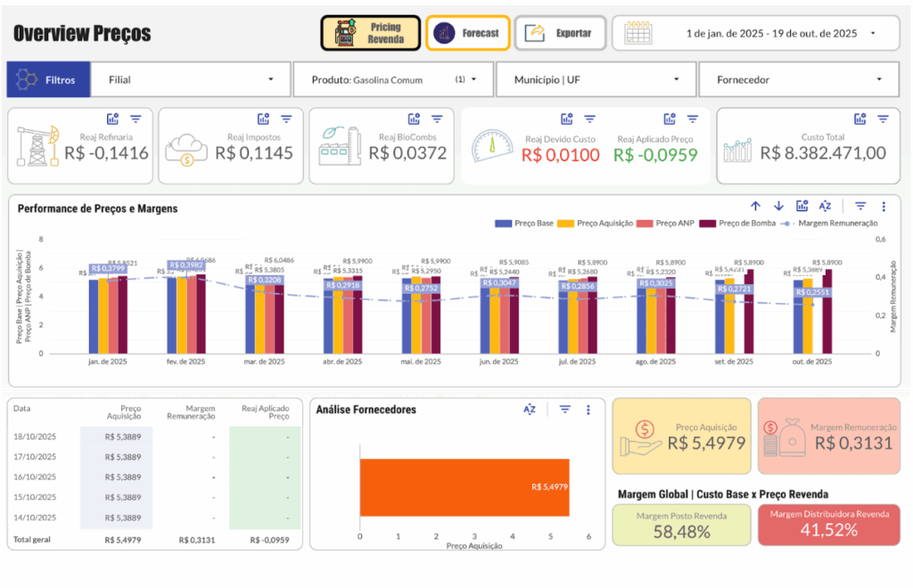Click the filter icon in Análise Fornecedores header

tap(564, 410)
